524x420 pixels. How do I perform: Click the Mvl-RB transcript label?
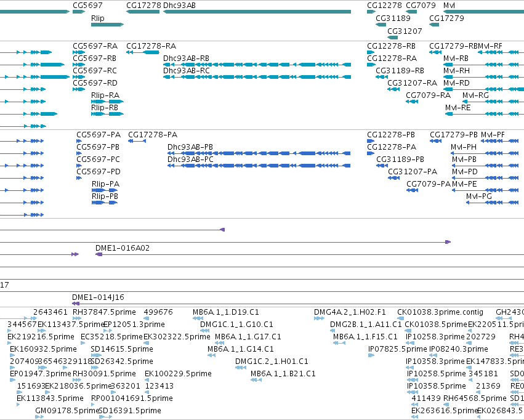pyautogui.click(x=456, y=58)
